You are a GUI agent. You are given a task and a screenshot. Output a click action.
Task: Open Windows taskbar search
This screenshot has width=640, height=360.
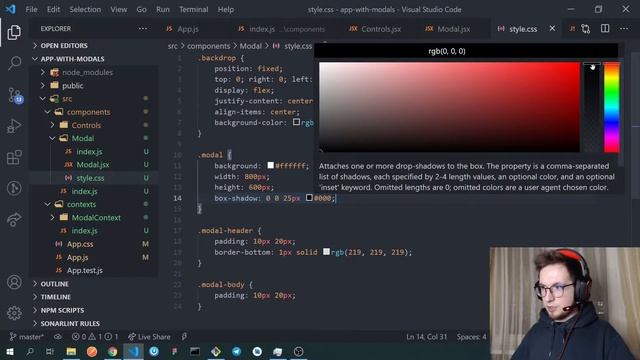pyautogui.click(x=30, y=351)
